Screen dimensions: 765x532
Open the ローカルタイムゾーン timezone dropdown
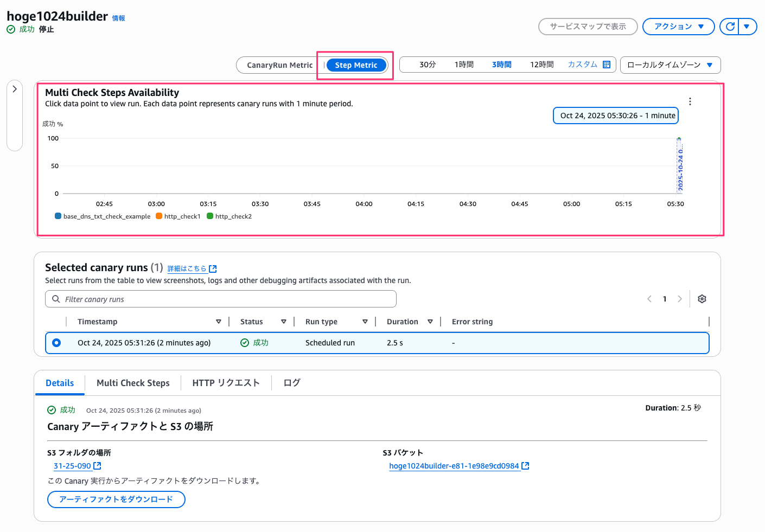click(x=670, y=65)
